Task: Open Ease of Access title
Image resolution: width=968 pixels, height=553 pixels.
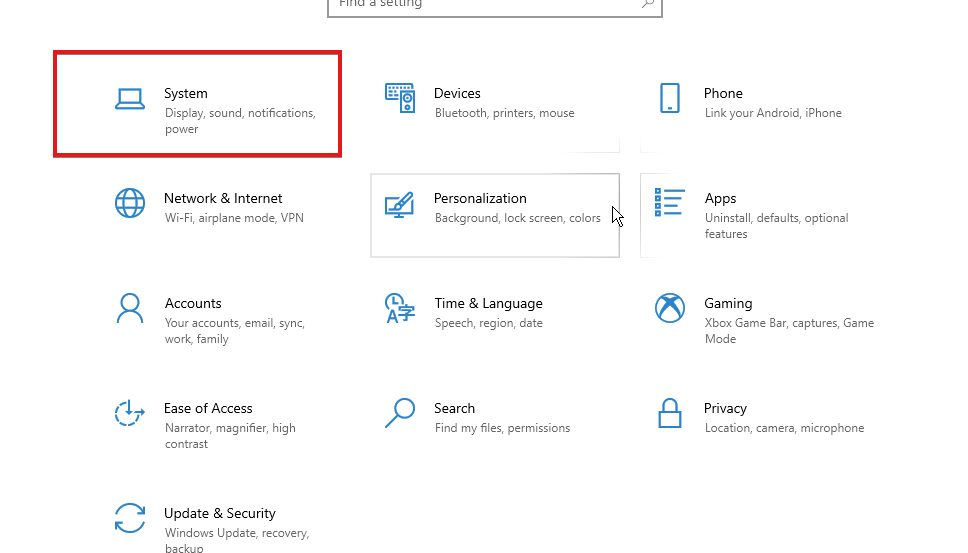Action: pos(208,408)
